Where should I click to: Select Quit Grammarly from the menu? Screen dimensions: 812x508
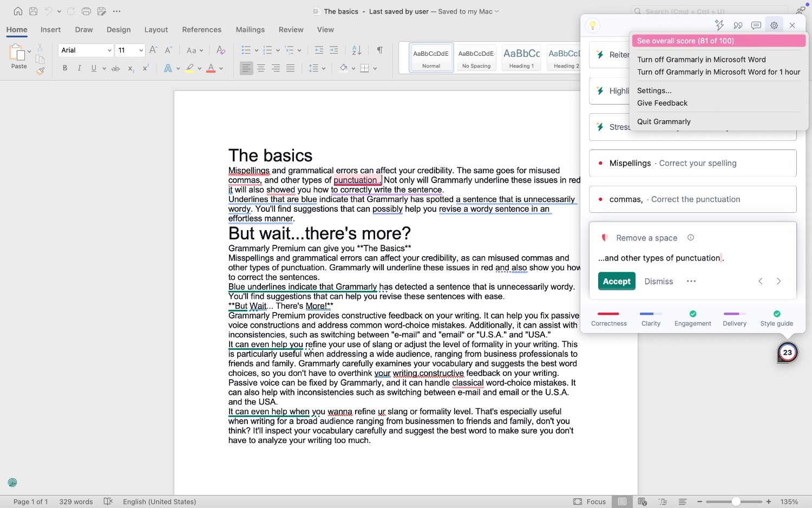tap(664, 121)
